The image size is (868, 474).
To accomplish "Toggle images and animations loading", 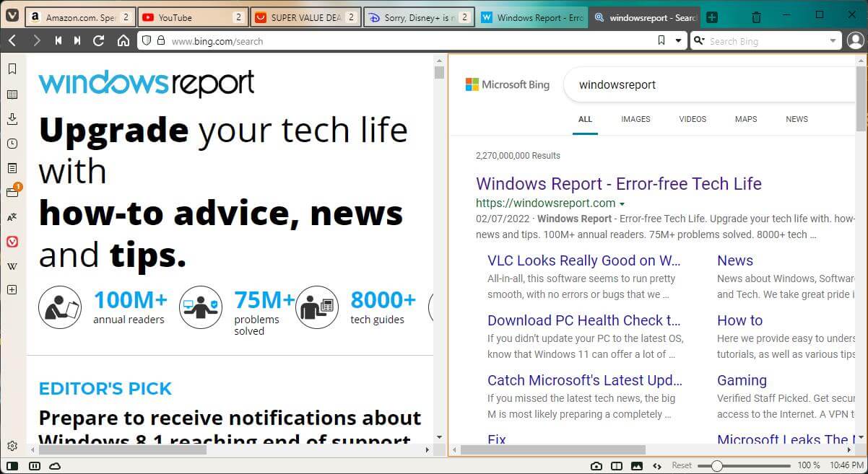I will (637, 466).
